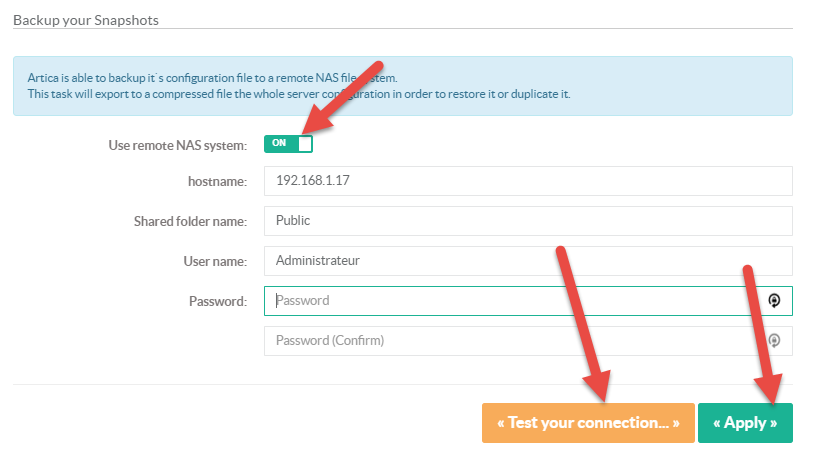Click the white knob of the ON switch

point(304,144)
